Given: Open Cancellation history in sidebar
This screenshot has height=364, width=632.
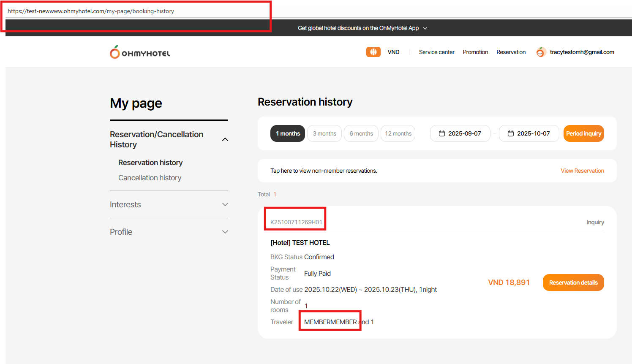Looking at the screenshot, I should [x=150, y=178].
